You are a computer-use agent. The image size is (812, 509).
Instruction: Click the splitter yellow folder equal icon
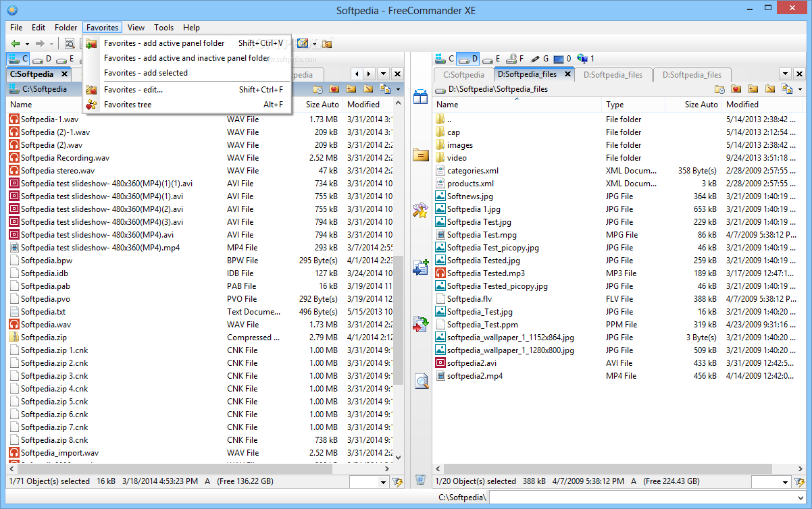point(421,155)
